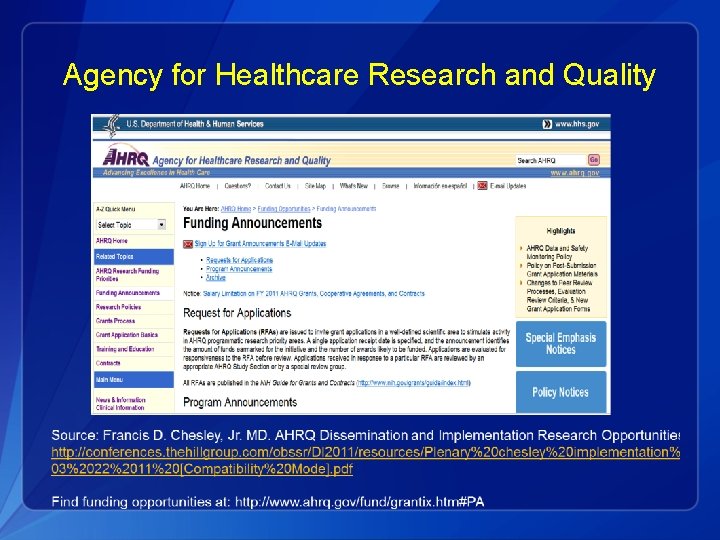Open Clinical Information sidebar link
The width and height of the screenshot is (720, 540).
click(x=120, y=408)
